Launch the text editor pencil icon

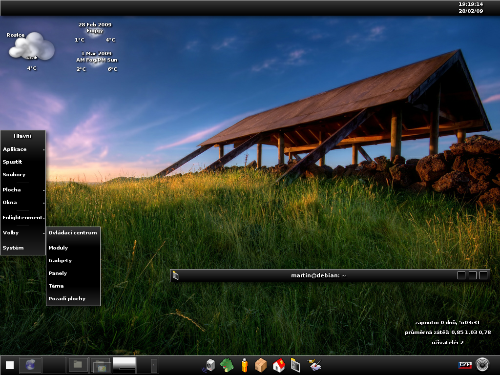click(x=314, y=365)
